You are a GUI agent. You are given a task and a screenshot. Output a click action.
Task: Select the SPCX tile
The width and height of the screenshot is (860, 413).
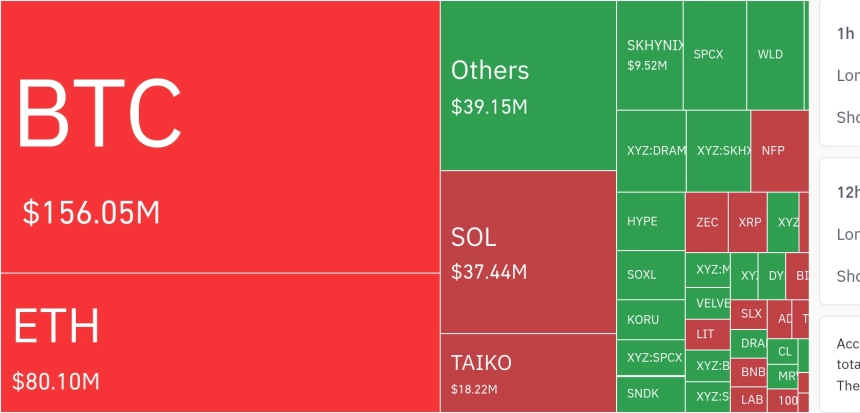pos(715,55)
